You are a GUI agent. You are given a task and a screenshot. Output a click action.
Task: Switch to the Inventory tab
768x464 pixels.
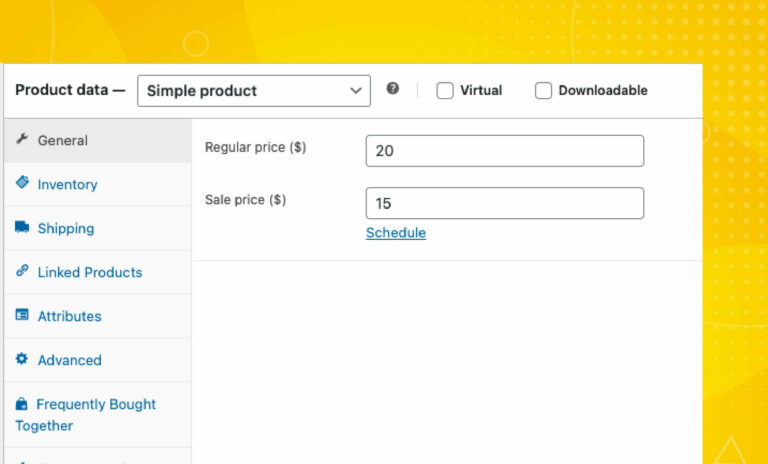pyautogui.click(x=67, y=184)
